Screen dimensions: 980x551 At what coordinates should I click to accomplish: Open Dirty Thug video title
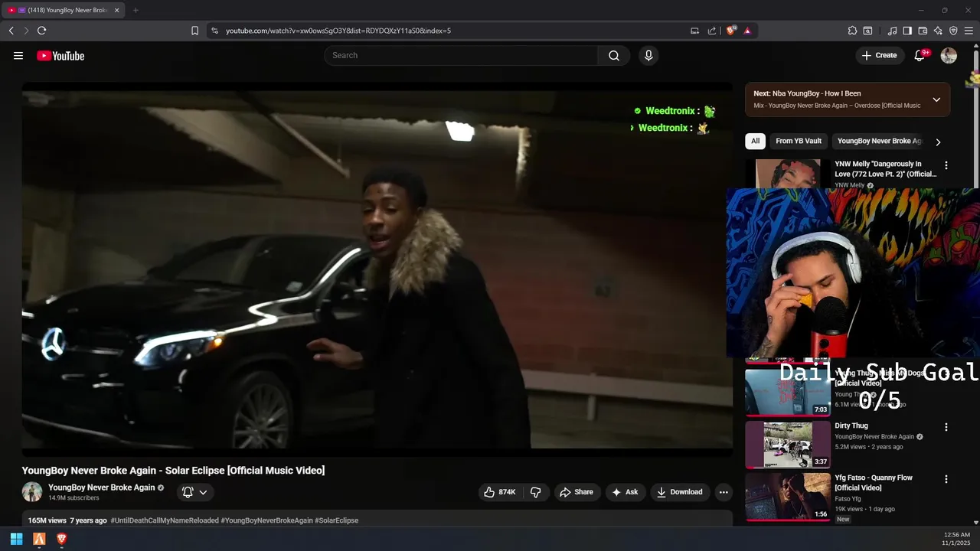(x=851, y=425)
